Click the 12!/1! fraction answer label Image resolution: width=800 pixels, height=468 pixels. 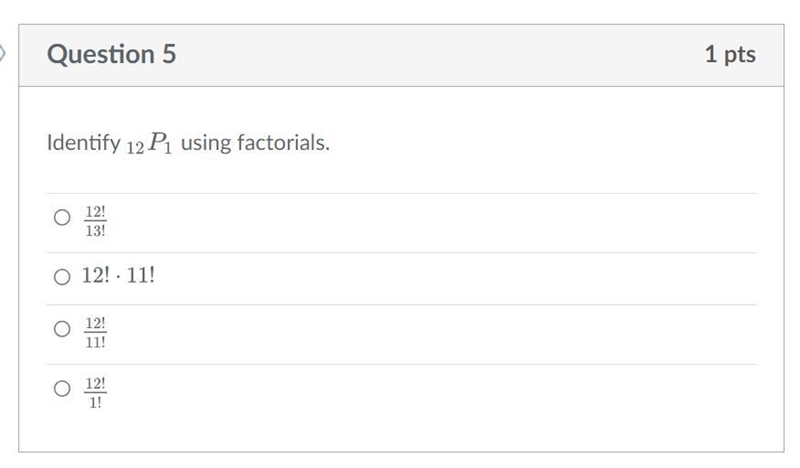(95, 392)
